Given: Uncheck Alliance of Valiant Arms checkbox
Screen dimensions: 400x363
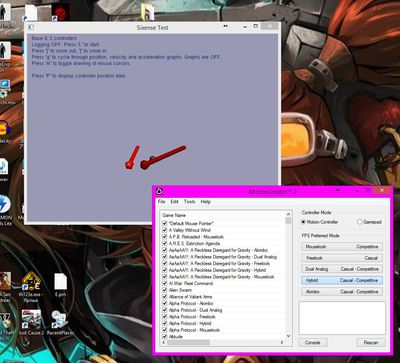Looking at the screenshot, I should click(164, 297).
